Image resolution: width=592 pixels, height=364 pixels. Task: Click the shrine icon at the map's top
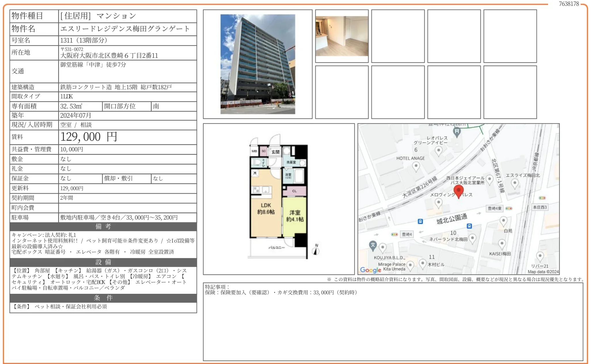[x=457, y=132]
